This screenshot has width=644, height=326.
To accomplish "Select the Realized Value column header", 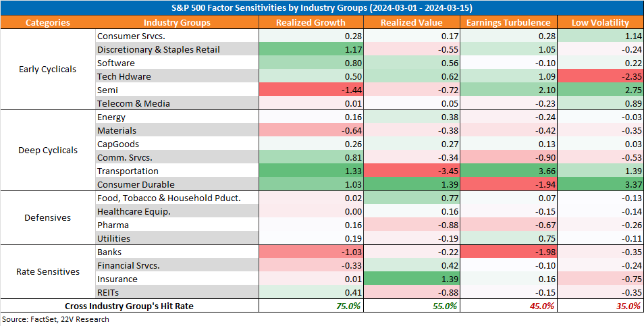I will click(x=412, y=22).
